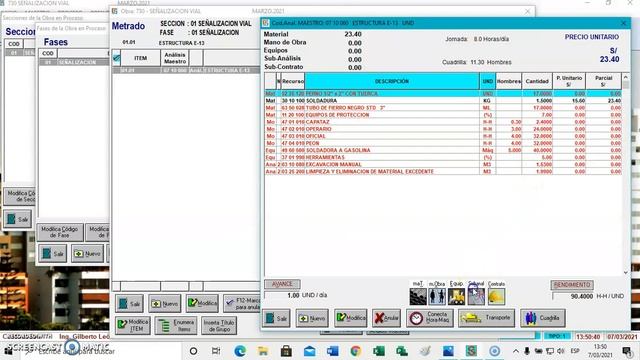Select the TUBO DE FIERRO NEGRO row
The image size is (640, 360).
(x=443, y=108)
